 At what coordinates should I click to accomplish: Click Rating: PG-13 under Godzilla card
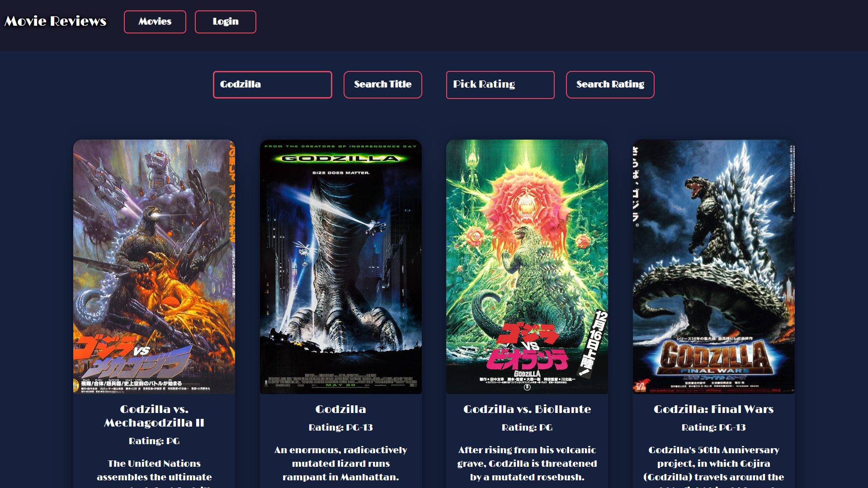point(340,427)
